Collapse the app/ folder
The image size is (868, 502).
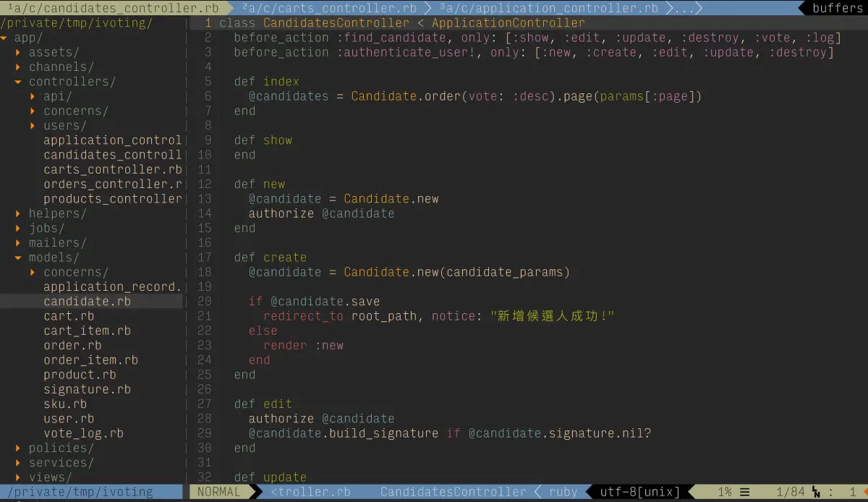27,37
